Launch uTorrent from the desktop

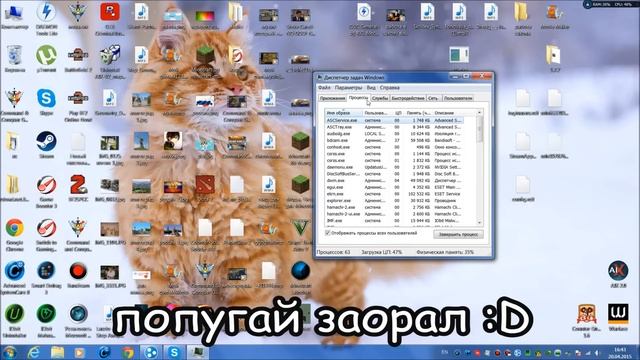46,58
